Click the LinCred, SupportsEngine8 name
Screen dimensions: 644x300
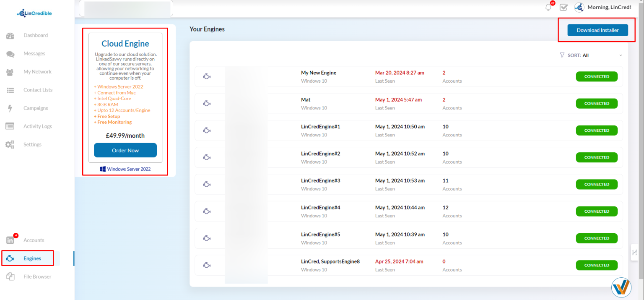click(330, 261)
